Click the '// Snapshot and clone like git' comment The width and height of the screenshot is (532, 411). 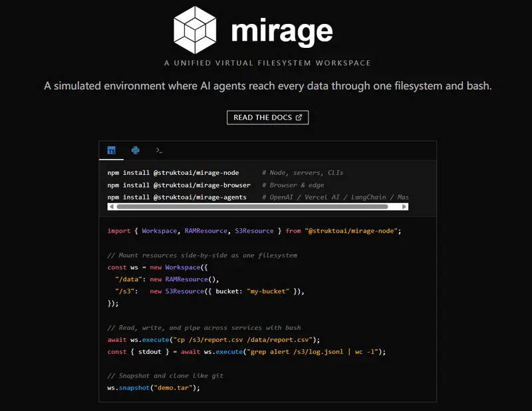click(165, 376)
